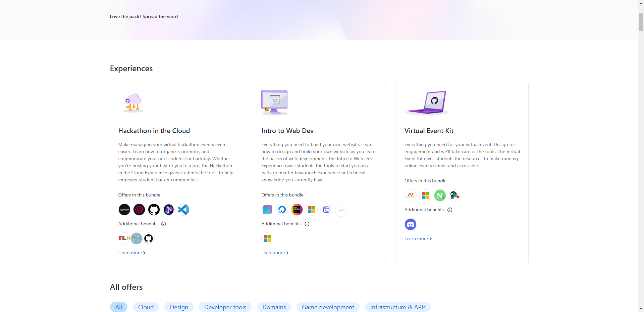
Task: Select the Developer tools filter tab
Action: pyautogui.click(x=225, y=307)
